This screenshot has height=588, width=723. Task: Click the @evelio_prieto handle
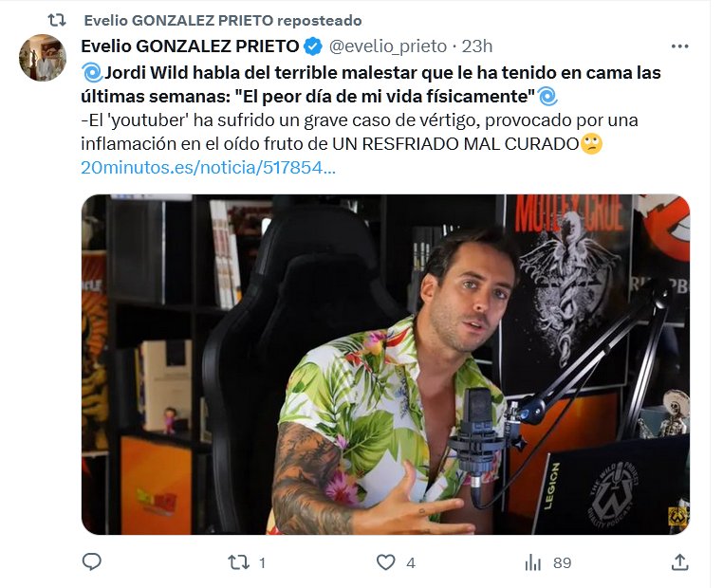point(388,46)
